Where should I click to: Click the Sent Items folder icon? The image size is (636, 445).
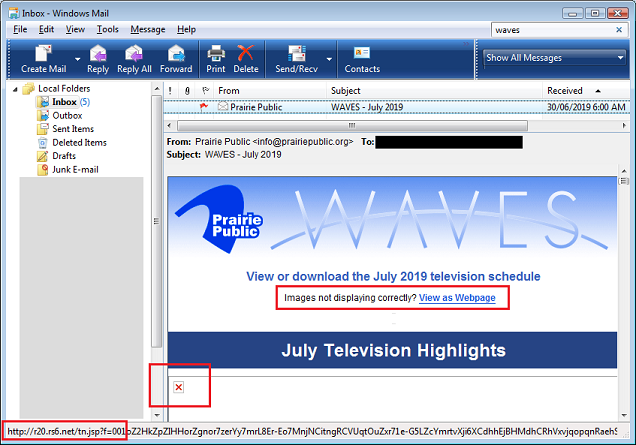[43, 129]
